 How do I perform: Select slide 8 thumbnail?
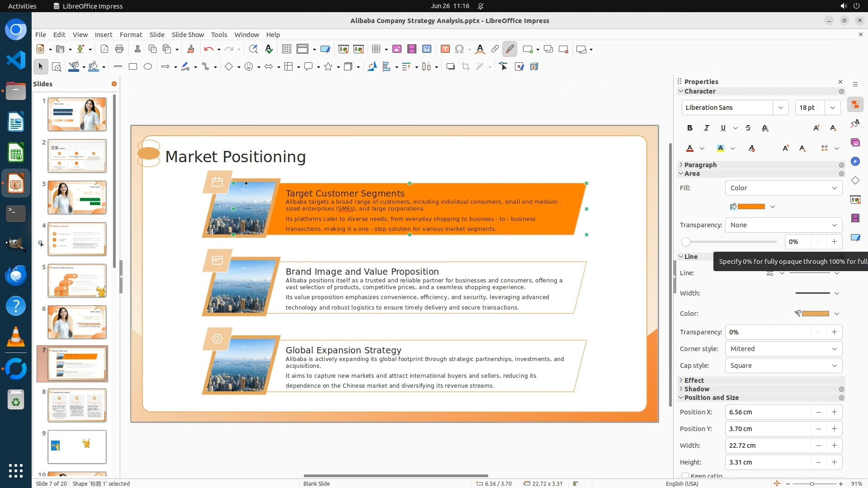(x=77, y=405)
